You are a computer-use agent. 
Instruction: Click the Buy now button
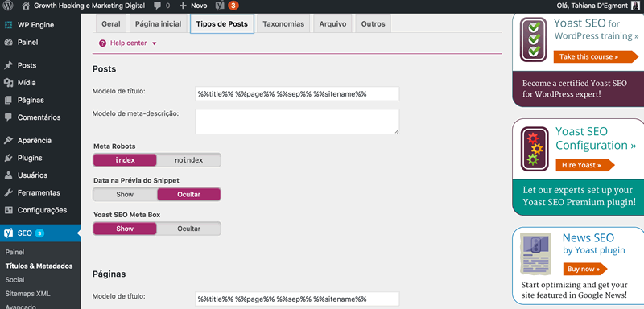pyautogui.click(x=585, y=270)
